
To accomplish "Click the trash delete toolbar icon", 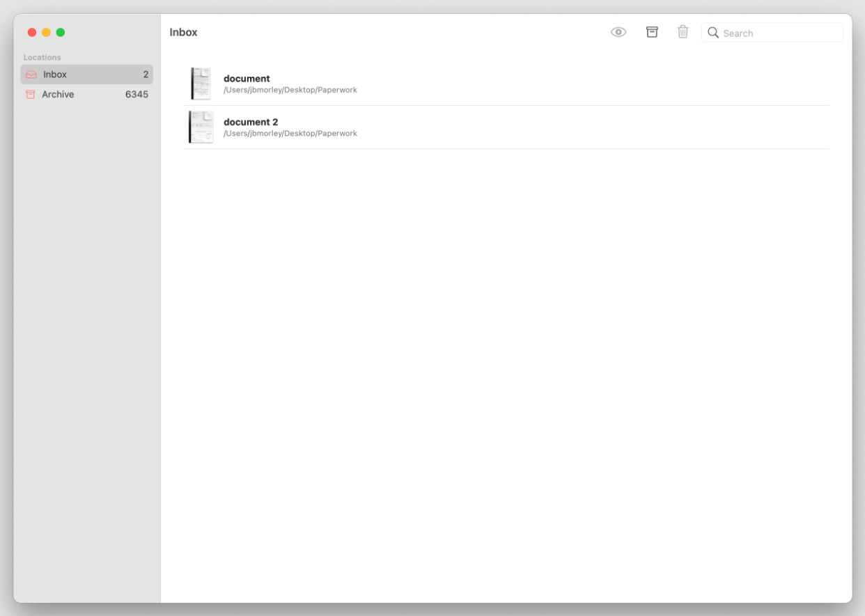I will [x=683, y=32].
